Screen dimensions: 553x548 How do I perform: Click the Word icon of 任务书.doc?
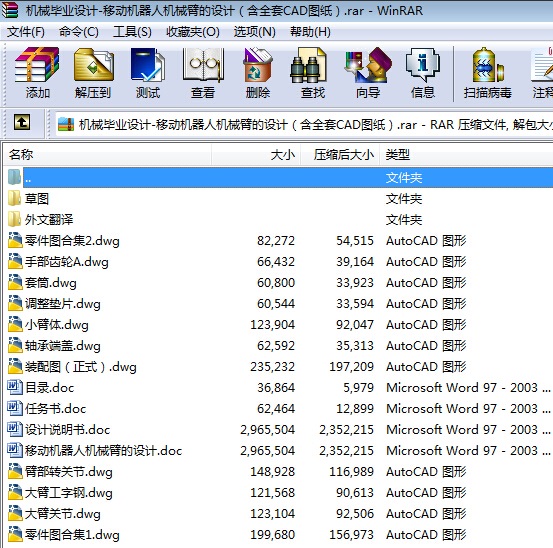tap(15, 408)
